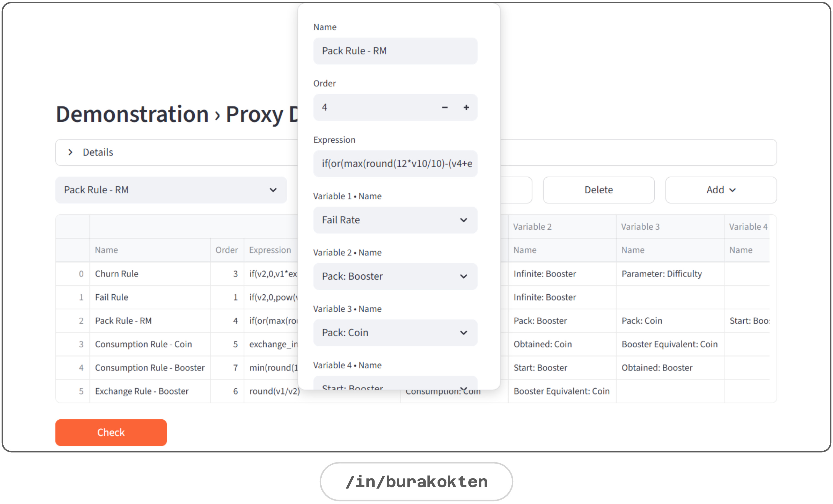
Task: Click the Expression input field
Action: (x=395, y=163)
